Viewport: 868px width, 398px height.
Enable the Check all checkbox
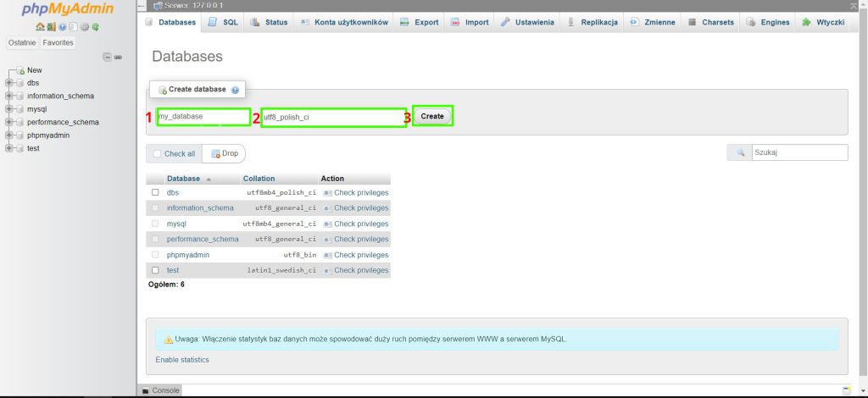point(157,153)
